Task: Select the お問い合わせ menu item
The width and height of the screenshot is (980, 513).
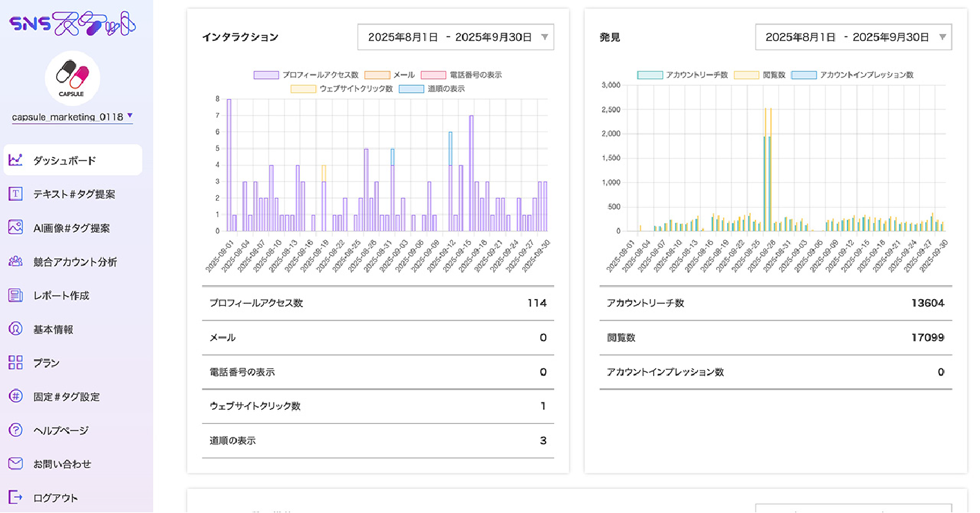Action: coord(62,465)
